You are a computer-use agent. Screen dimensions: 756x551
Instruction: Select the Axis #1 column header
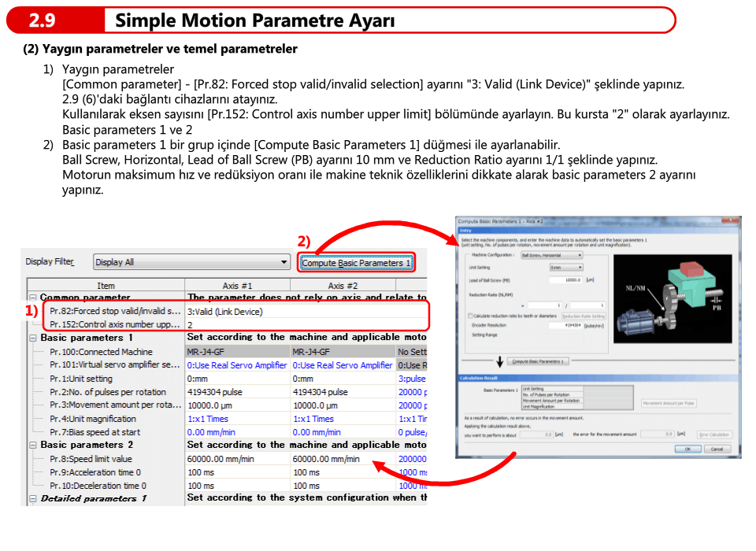237,286
